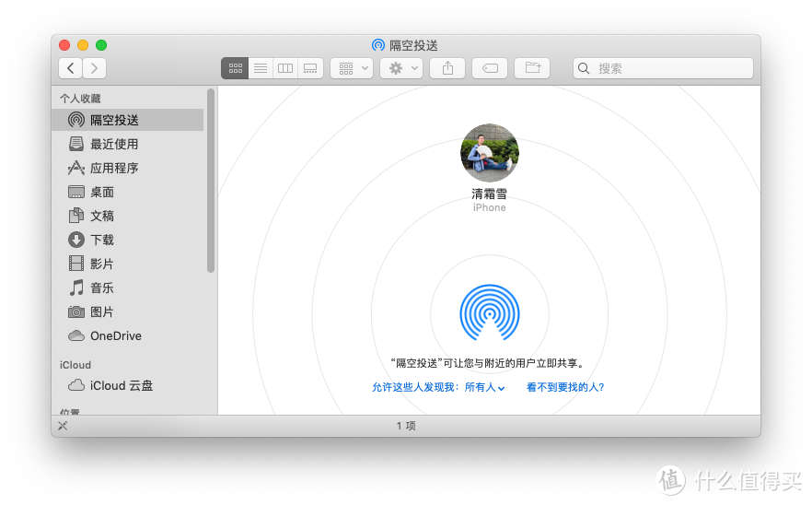Open OneDrive in the sidebar
Image resolution: width=812 pixels, height=505 pixels.
tap(128, 335)
